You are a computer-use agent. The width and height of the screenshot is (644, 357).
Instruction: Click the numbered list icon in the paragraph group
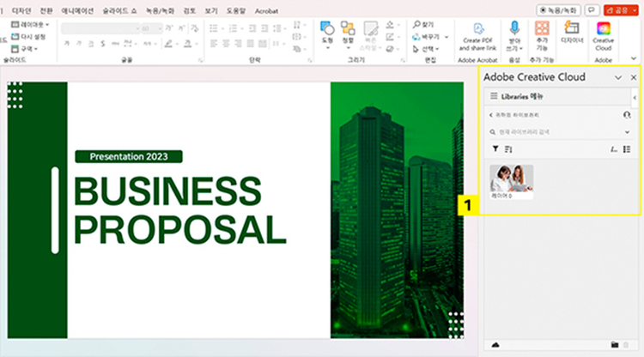click(x=233, y=28)
